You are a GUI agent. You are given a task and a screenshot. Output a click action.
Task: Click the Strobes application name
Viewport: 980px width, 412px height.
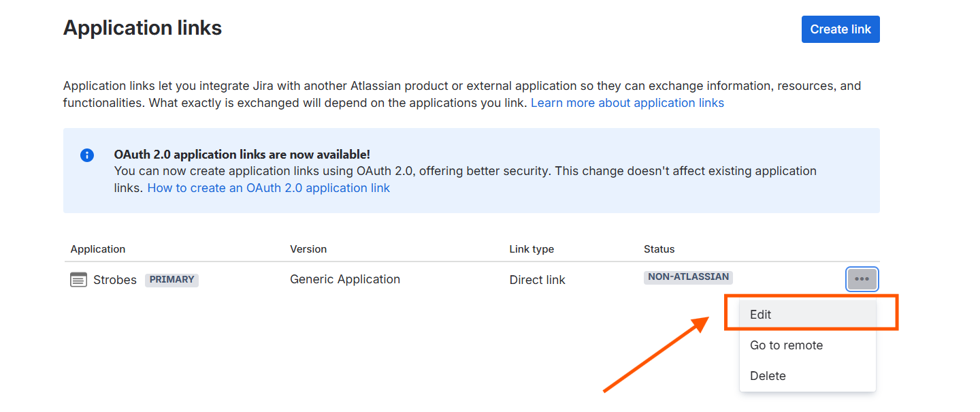coord(115,280)
